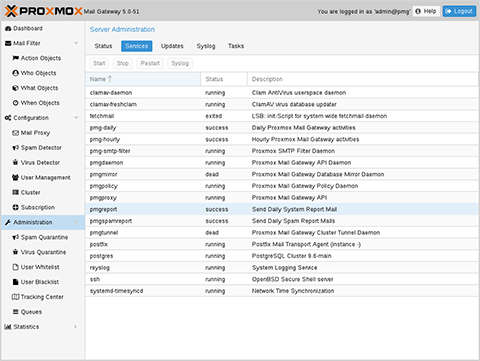
Task: Open What Objects cube icon
Action: tap(15, 88)
